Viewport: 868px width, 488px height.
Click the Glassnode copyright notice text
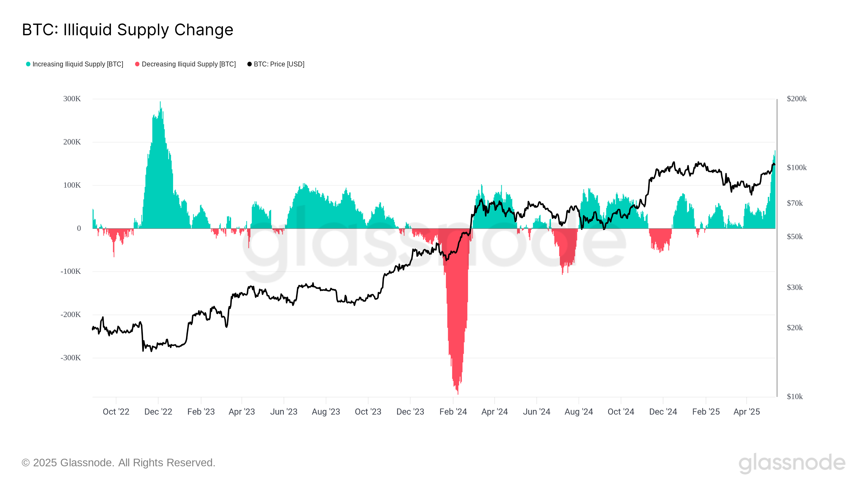coord(118,463)
